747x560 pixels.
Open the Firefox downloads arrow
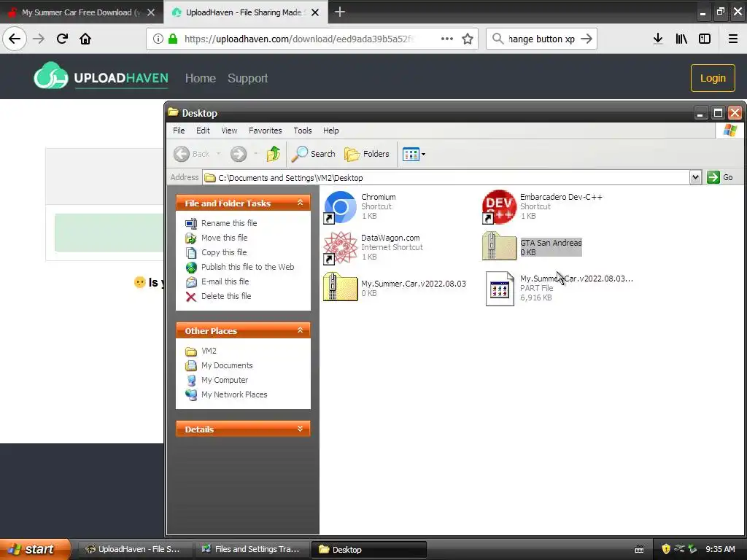pos(658,39)
